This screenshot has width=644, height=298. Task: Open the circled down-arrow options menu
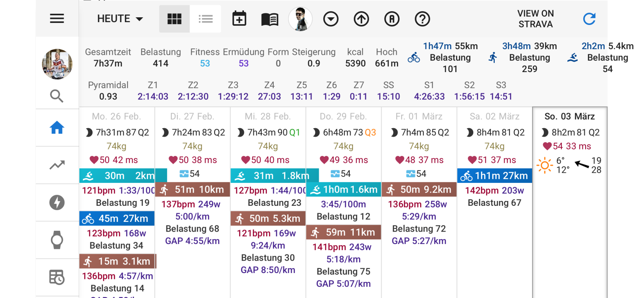[x=331, y=19]
